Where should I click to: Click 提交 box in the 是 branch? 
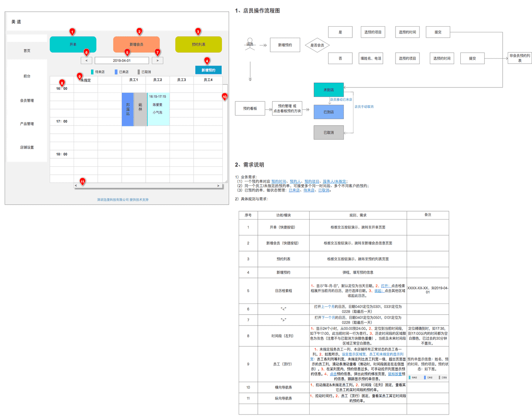tap(438, 32)
